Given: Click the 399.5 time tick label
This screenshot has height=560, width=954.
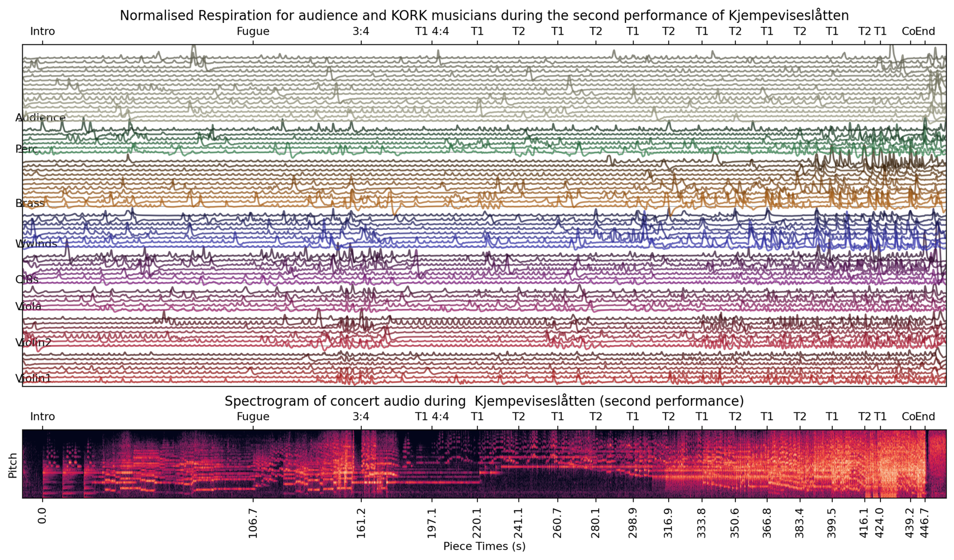Looking at the screenshot, I should [831, 523].
